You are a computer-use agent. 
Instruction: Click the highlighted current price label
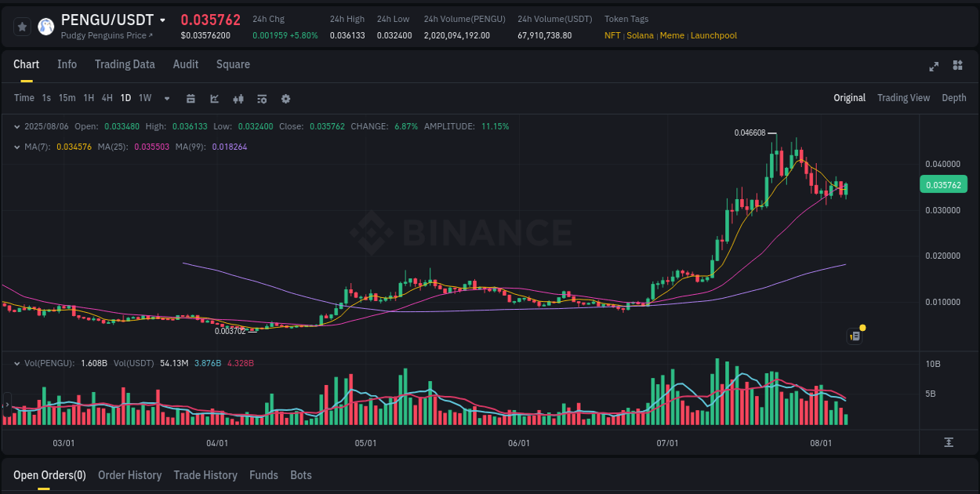[943, 184]
